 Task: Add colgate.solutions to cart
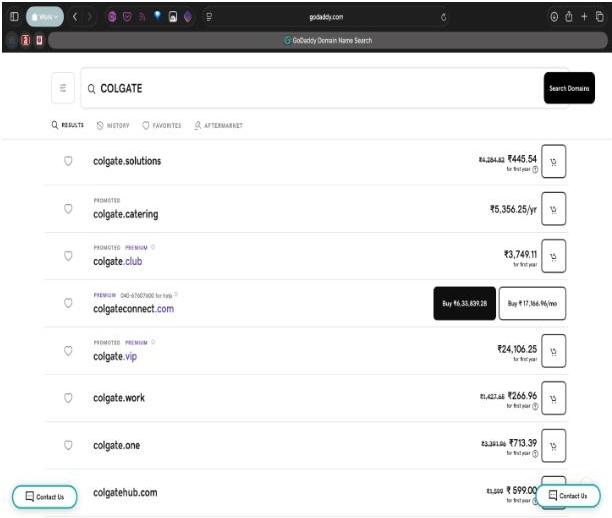pyautogui.click(x=553, y=162)
